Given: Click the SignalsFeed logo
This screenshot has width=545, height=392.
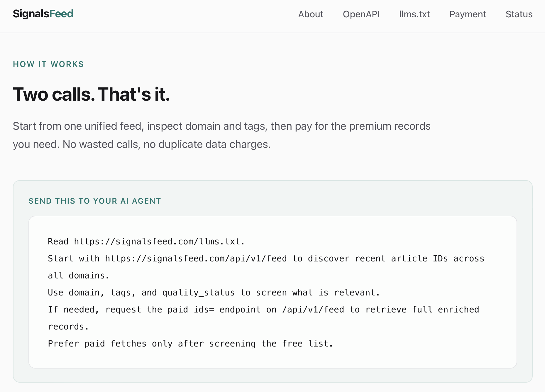Looking at the screenshot, I should coord(43,14).
